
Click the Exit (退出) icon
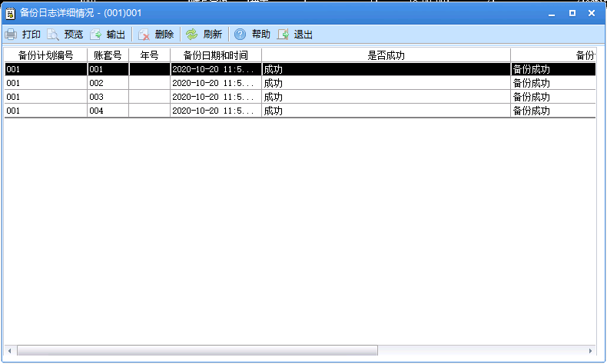pos(283,35)
